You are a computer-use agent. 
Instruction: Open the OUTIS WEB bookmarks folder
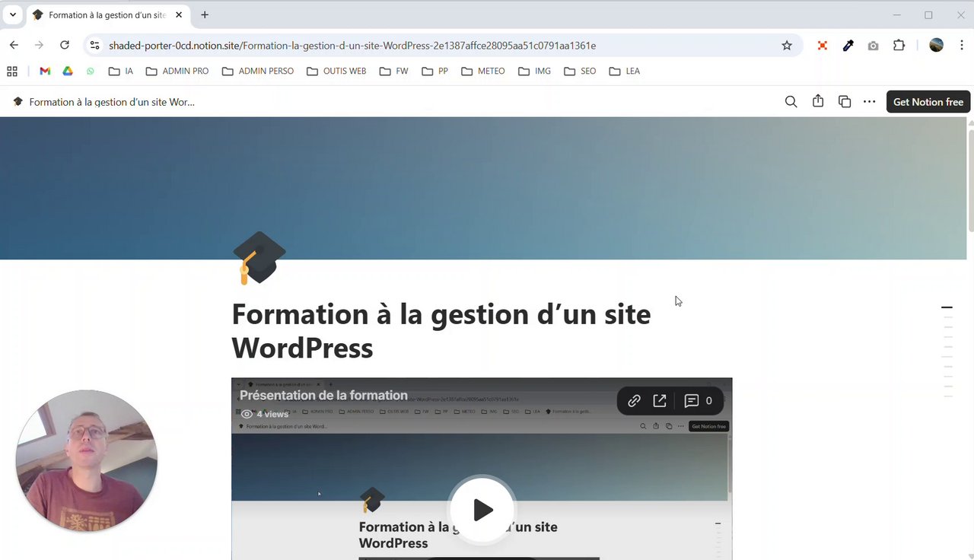tap(336, 71)
